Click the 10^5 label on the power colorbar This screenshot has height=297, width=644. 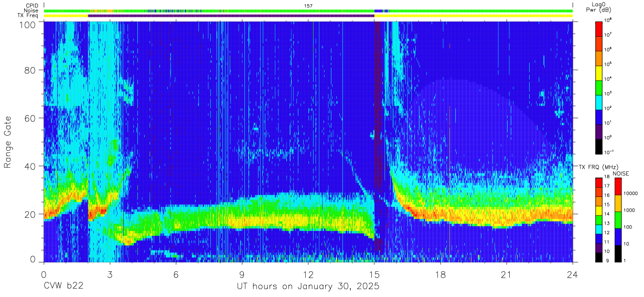tap(609, 64)
